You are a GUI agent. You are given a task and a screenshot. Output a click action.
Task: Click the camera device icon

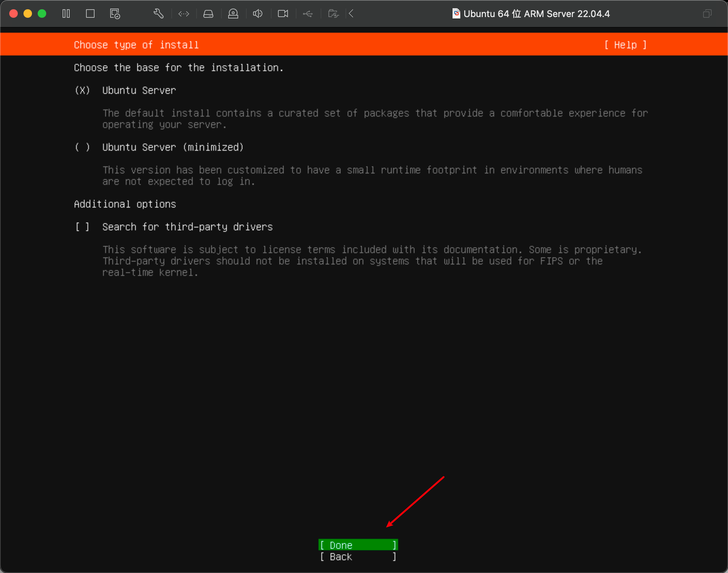coord(283,14)
